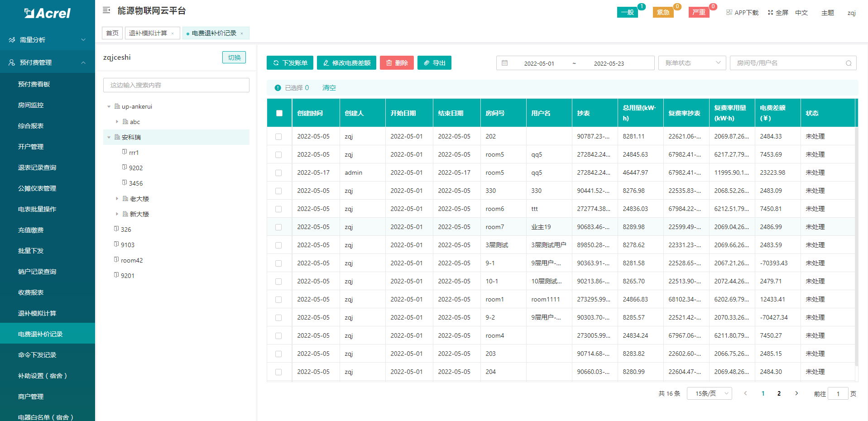Click the 前往 page number input
Screen dimensions: 868x421
pos(838,393)
